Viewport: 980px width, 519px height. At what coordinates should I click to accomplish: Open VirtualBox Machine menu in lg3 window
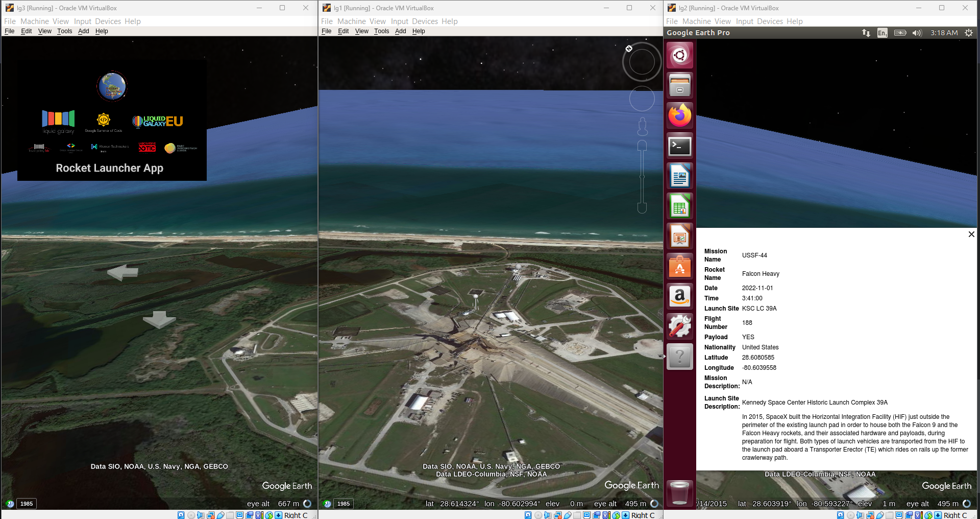35,21
